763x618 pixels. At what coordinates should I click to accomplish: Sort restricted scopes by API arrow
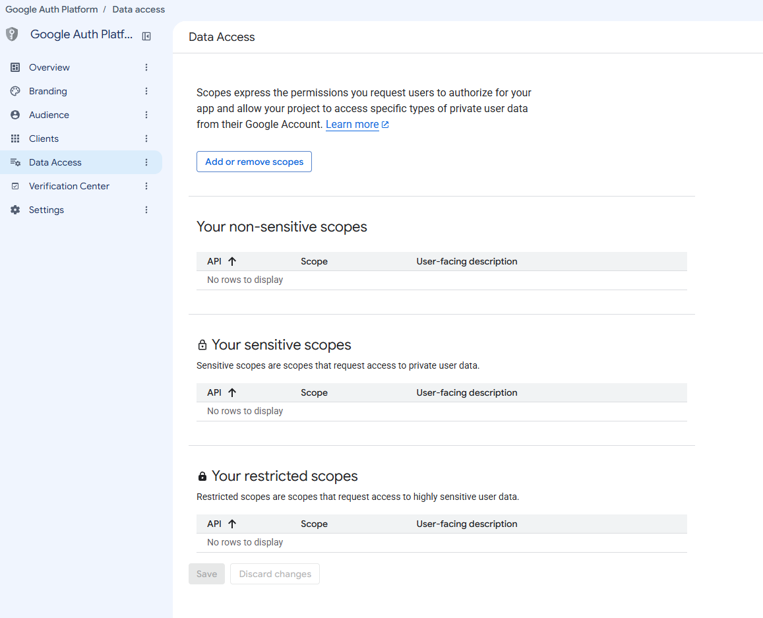coord(232,524)
